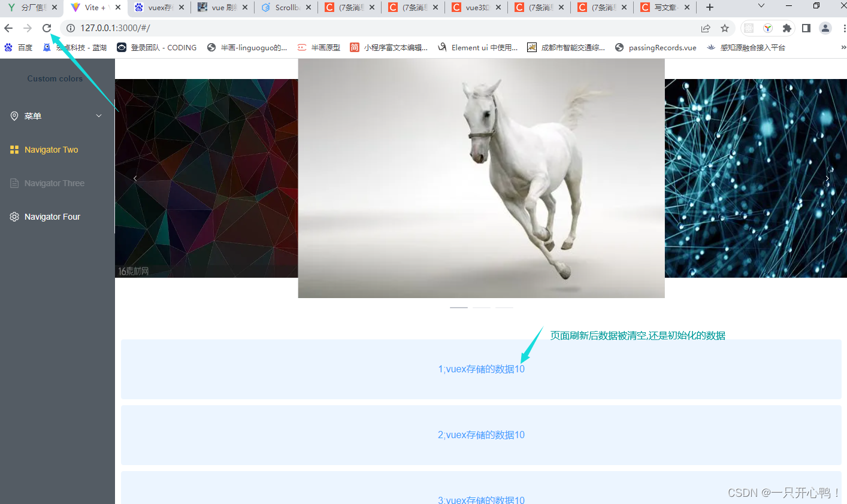Go forward with the browser forward arrow
Screen dimensions: 847x504
(x=28, y=28)
